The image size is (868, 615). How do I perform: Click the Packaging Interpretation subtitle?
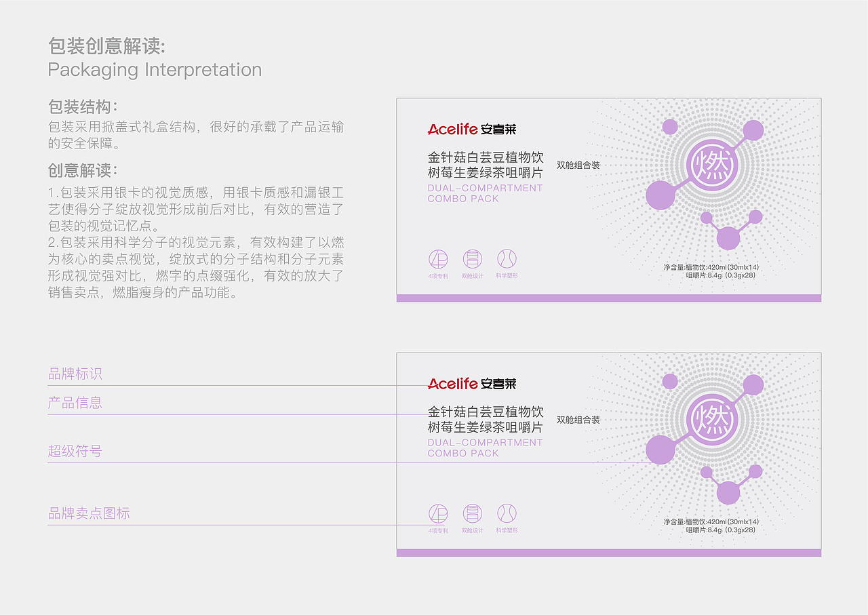[x=155, y=70]
